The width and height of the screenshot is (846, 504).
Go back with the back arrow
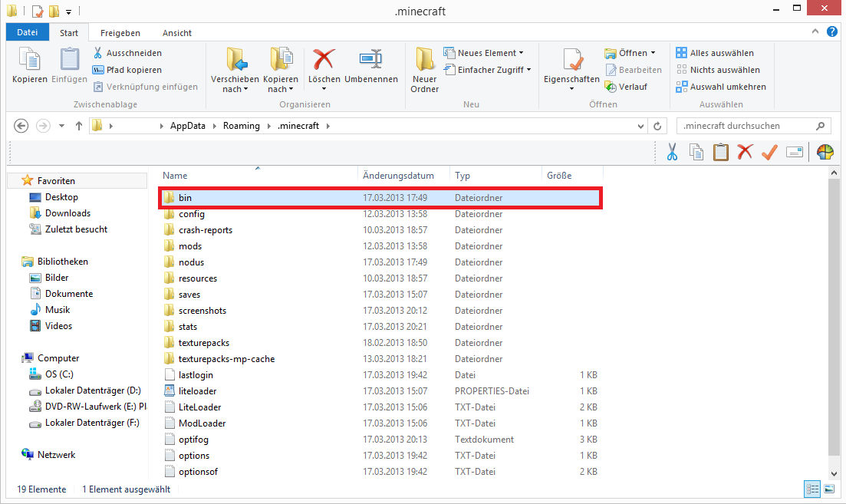[21, 126]
